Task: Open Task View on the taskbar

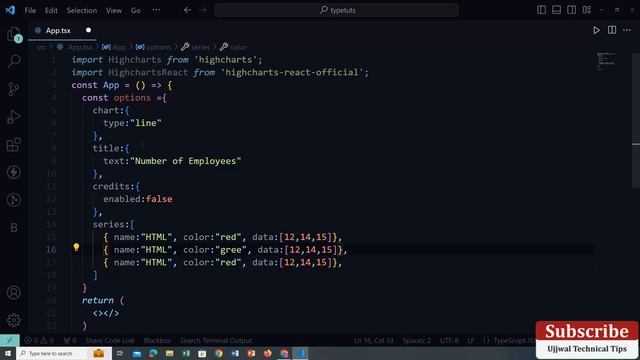Action: [x=120, y=353]
